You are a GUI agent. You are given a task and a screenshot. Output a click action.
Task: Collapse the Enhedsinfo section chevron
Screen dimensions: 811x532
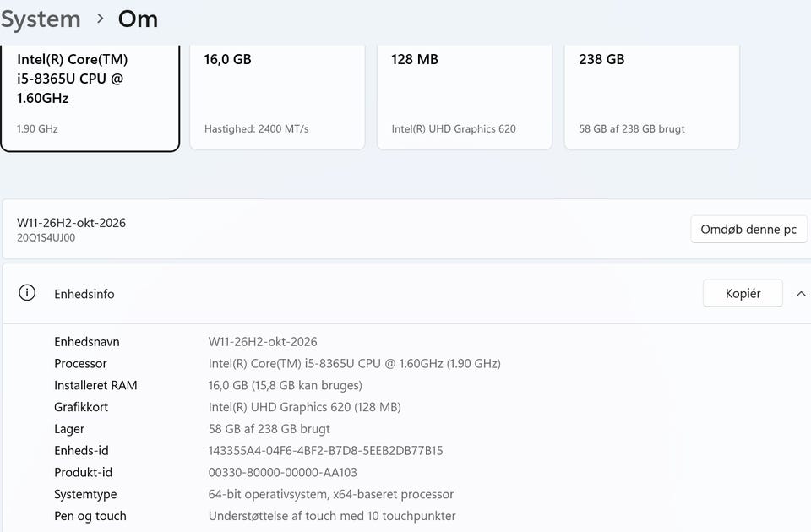click(801, 294)
